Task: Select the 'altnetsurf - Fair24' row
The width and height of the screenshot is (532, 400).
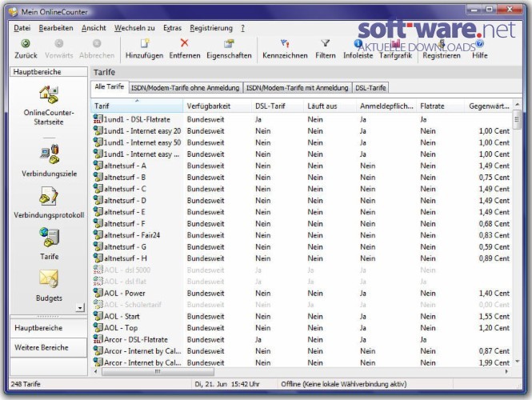Action: 302,235
